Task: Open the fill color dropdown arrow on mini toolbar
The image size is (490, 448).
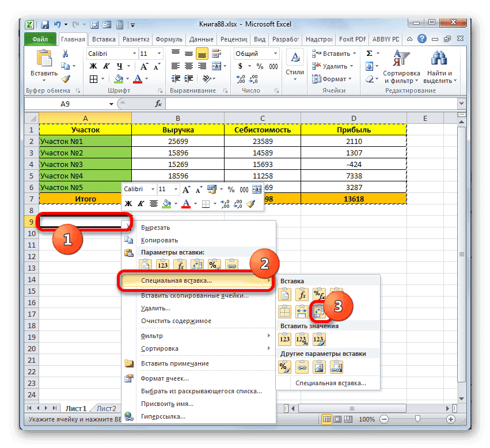Action: pos(176,203)
